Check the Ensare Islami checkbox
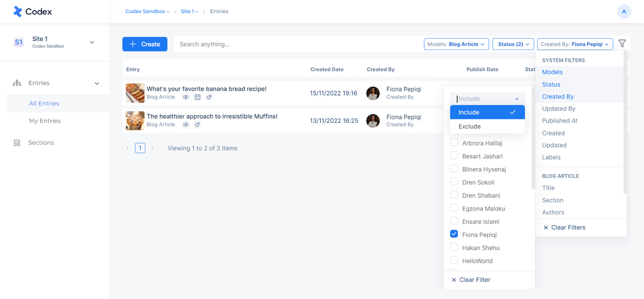The width and height of the screenshot is (644, 299). click(x=454, y=221)
